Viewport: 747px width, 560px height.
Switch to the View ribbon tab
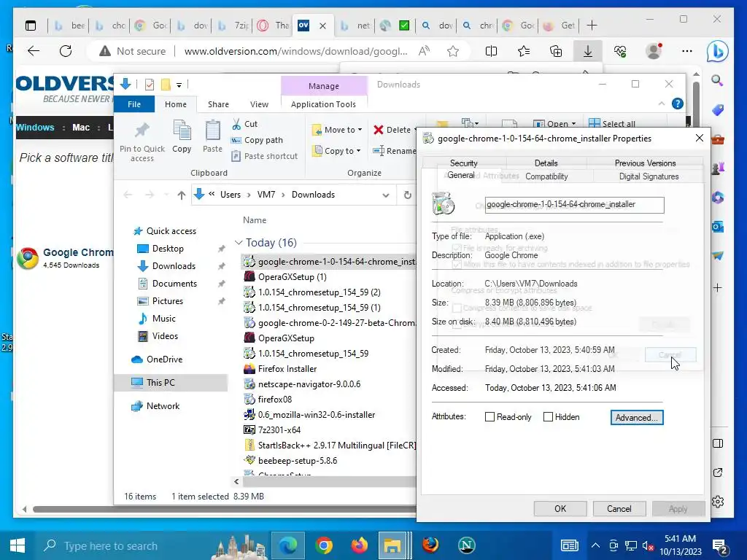click(259, 104)
